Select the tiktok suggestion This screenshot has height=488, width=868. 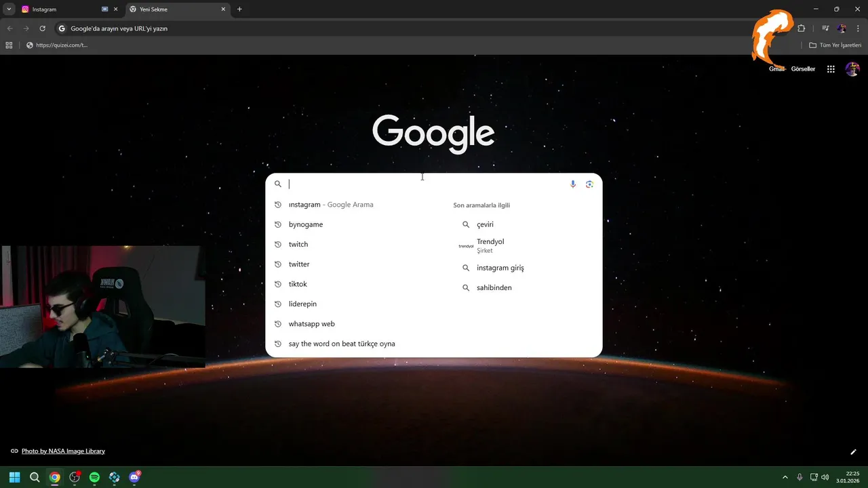click(355, 284)
